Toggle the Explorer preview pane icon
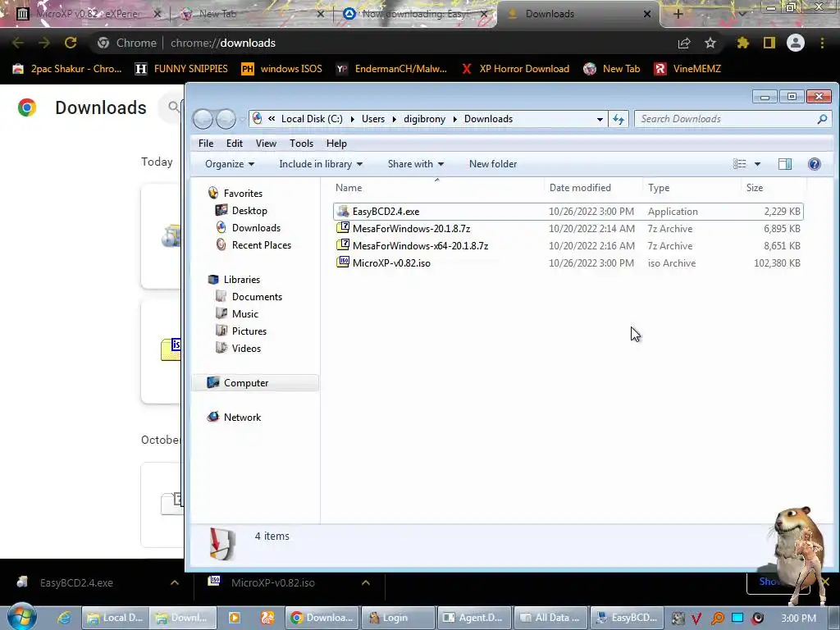The image size is (840, 630). coord(785,164)
